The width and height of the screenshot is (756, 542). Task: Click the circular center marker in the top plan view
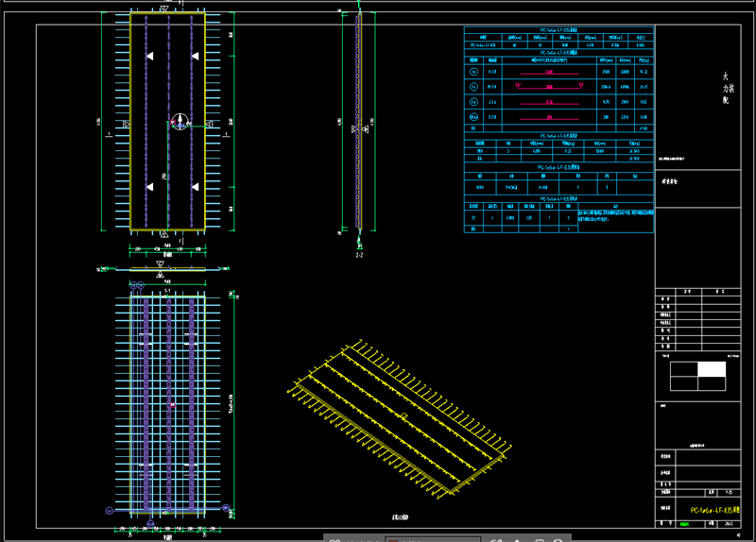pyautogui.click(x=180, y=121)
